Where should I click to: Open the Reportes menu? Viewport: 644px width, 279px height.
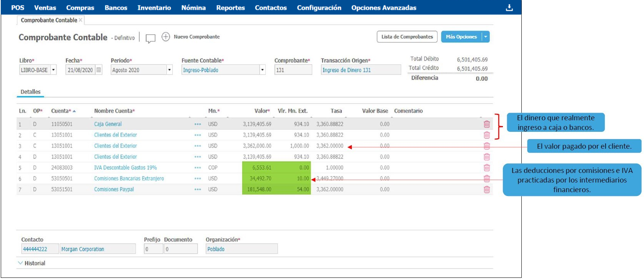230,8
